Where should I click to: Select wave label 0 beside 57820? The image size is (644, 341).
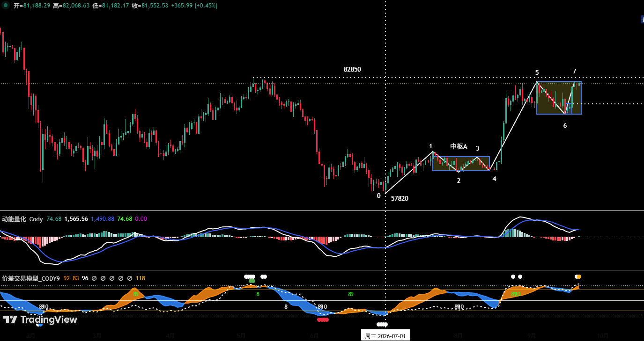(379, 196)
